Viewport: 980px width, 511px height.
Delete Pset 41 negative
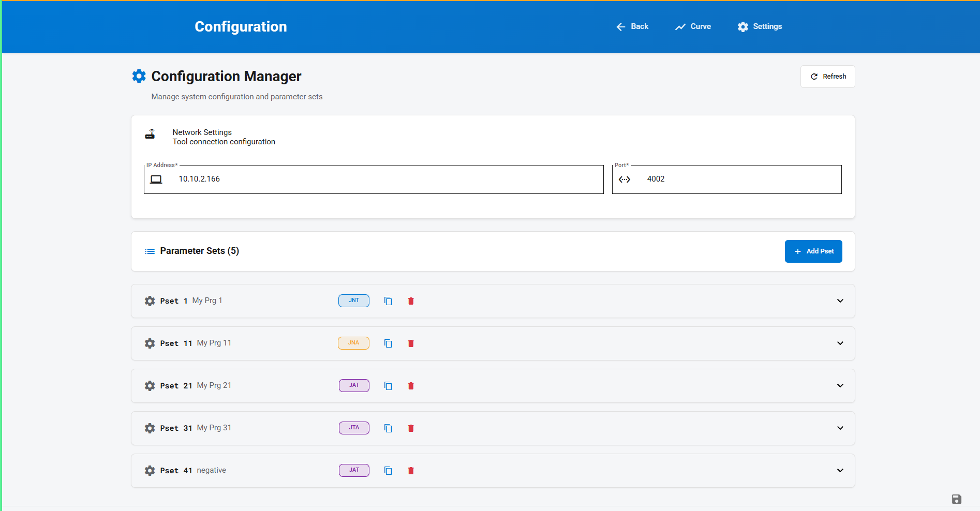click(411, 471)
